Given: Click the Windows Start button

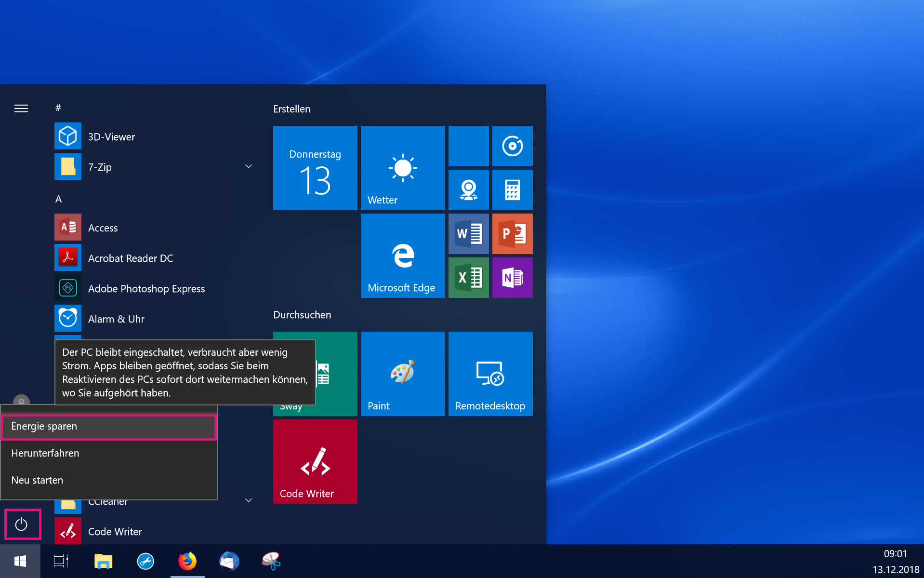Looking at the screenshot, I should [20, 561].
